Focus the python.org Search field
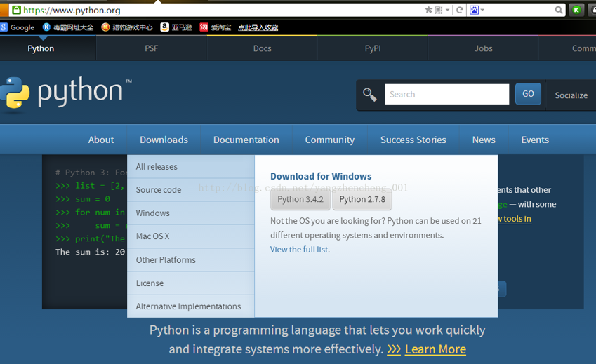Screen dimensions: 596x364 point(447,94)
